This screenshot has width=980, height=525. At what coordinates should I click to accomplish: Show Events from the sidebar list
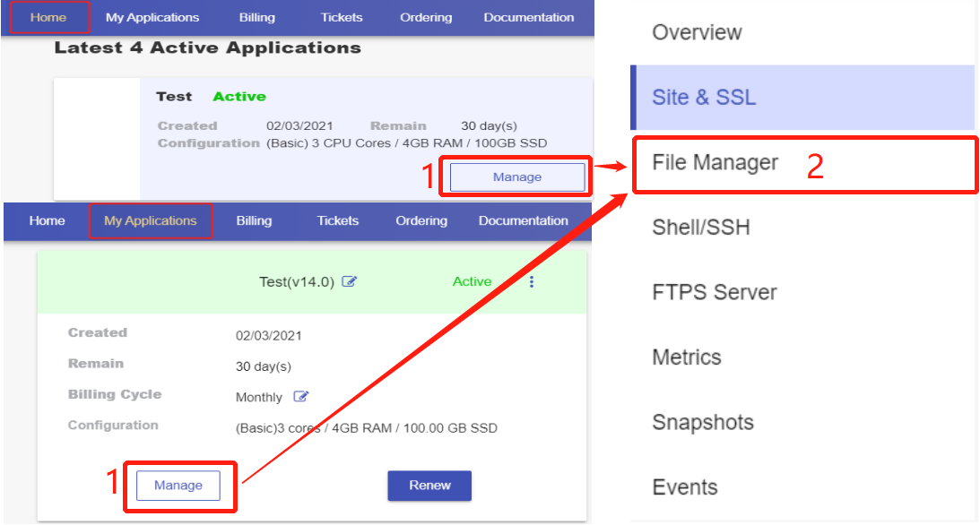pos(684,487)
